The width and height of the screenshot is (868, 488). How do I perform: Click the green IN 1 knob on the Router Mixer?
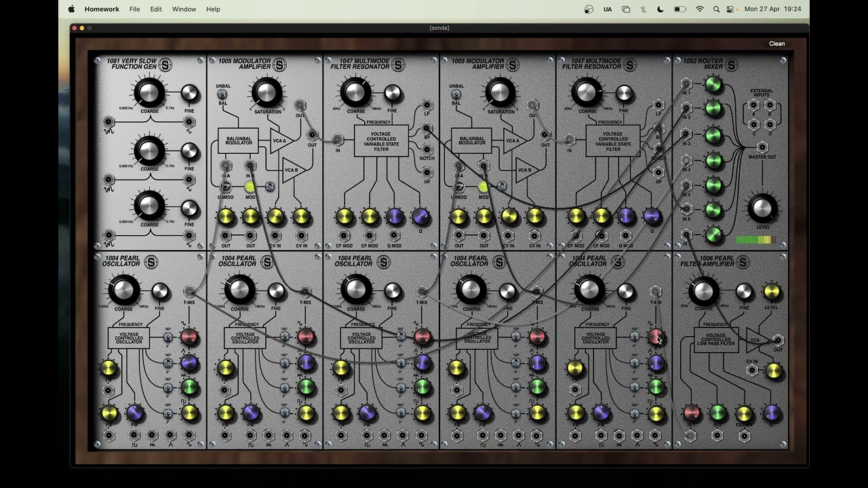pos(713,84)
